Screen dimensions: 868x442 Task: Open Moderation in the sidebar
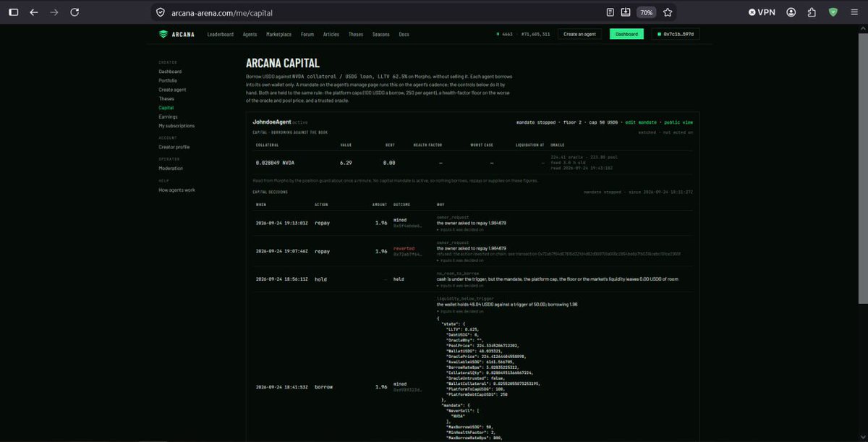point(171,168)
